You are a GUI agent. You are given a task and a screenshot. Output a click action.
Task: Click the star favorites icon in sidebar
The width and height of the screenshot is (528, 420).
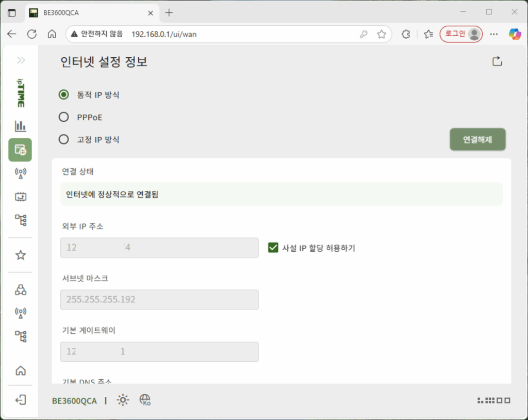21,255
